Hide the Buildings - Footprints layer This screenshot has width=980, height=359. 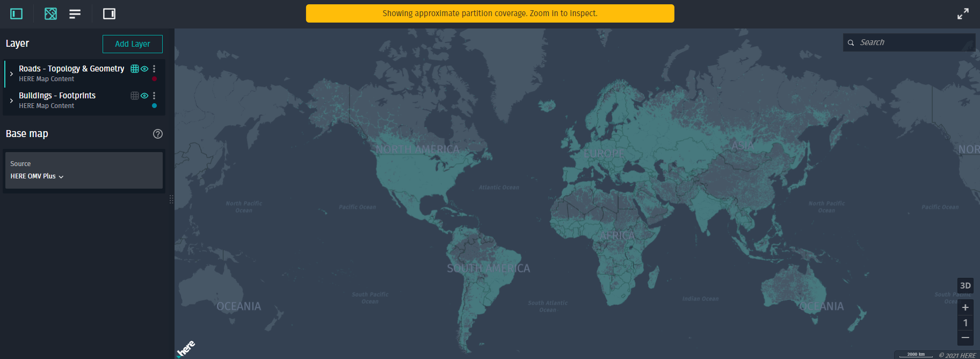point(144,96)
